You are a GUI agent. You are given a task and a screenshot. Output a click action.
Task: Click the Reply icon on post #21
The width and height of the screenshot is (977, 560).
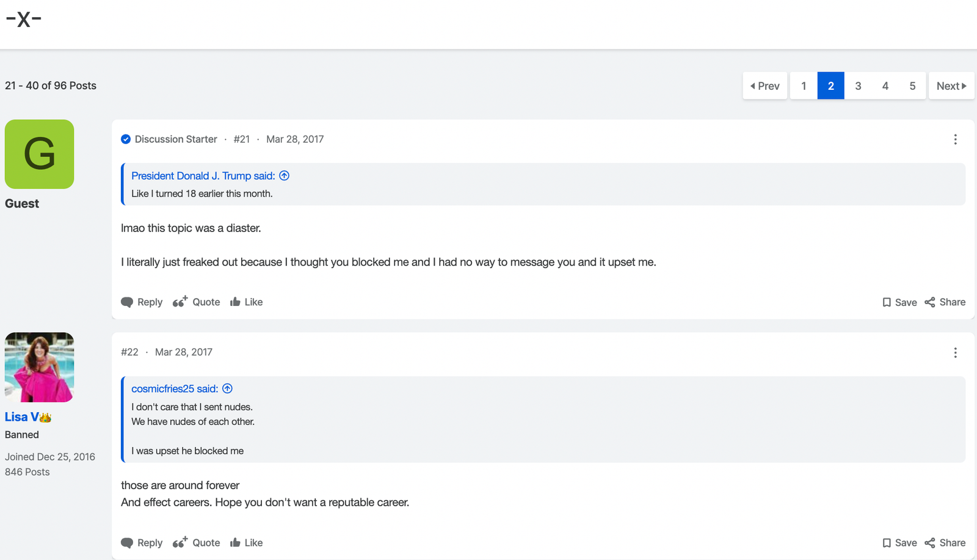(x=127, y=302)
